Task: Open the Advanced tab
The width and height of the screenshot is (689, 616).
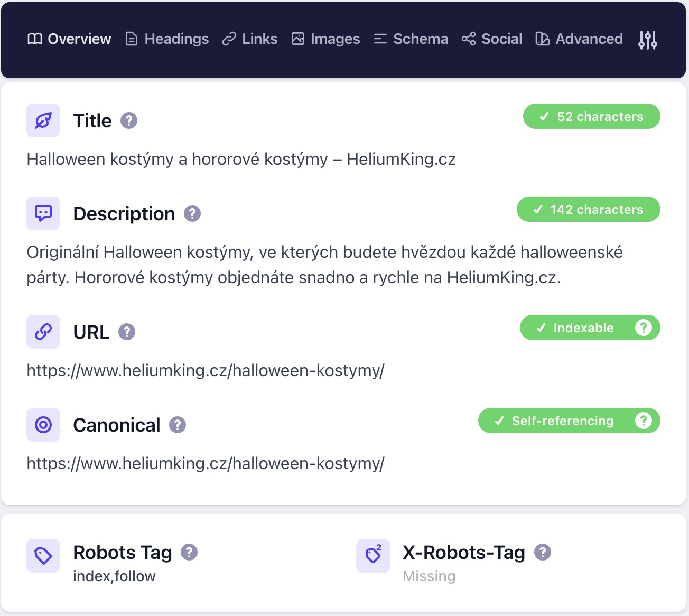Action: (x=579, y=39)
